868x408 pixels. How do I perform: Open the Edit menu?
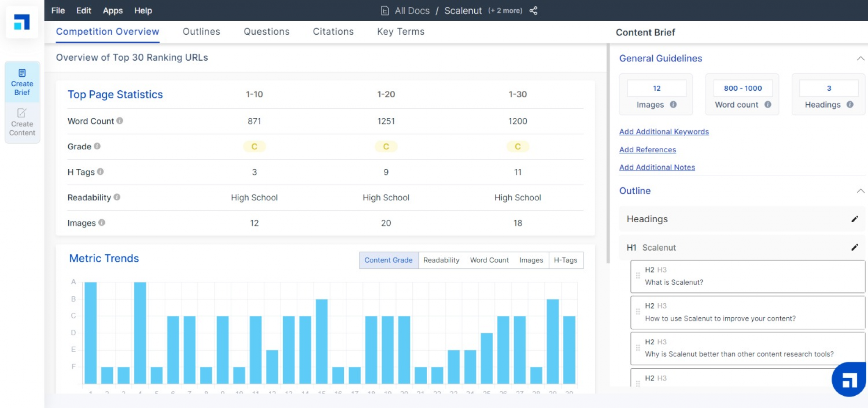[x=83, y=11]
